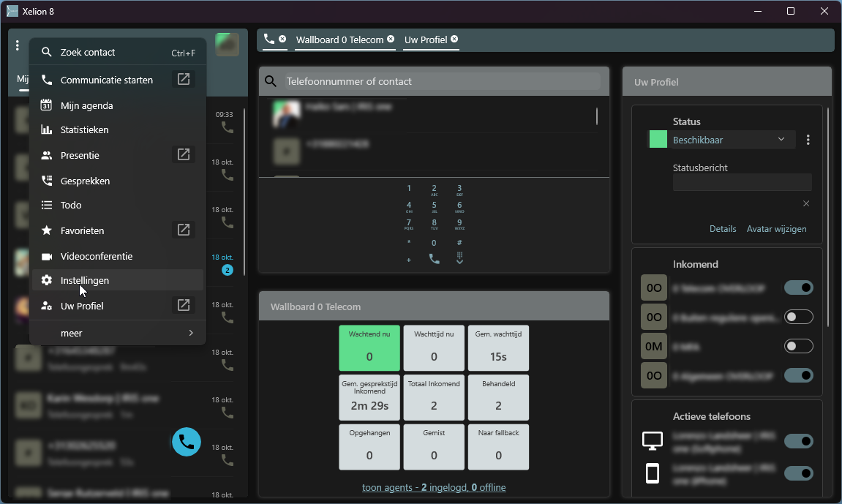
Task: Collapse the dialpad with the keypad arrow icon
Action: click(x=459, y=258)
